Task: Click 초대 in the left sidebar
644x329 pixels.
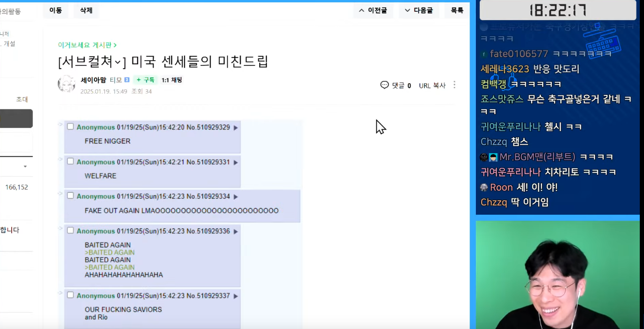Action: tap(22, 99)
